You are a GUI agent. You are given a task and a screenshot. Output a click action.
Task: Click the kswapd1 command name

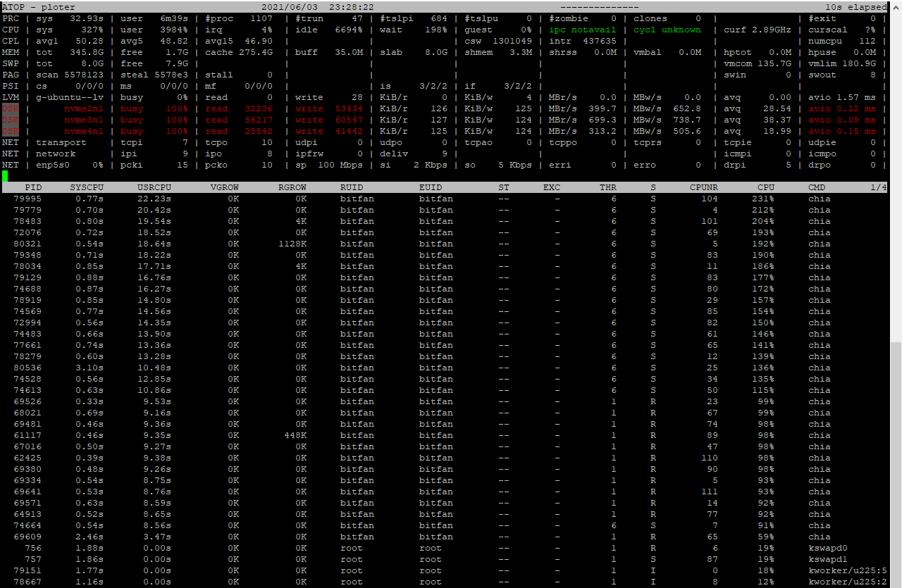pos(828,559)
